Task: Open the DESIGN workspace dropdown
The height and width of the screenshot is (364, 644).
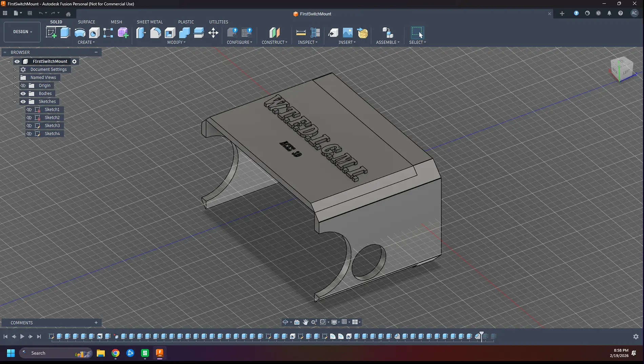Action: (x=22, y=32)
